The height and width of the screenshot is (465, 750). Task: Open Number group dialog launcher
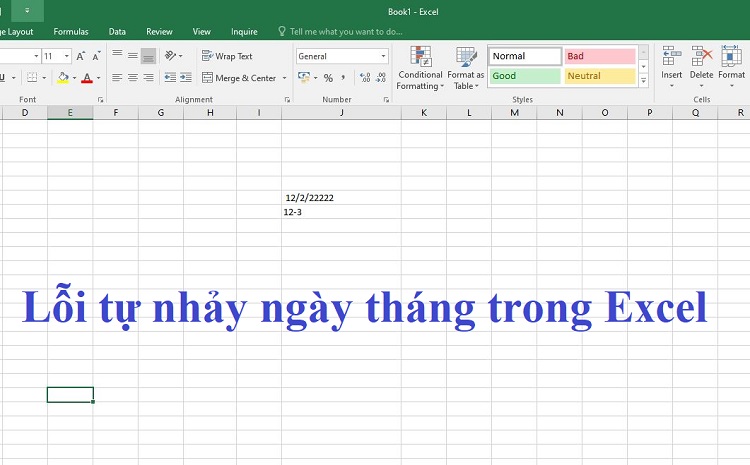386,100
